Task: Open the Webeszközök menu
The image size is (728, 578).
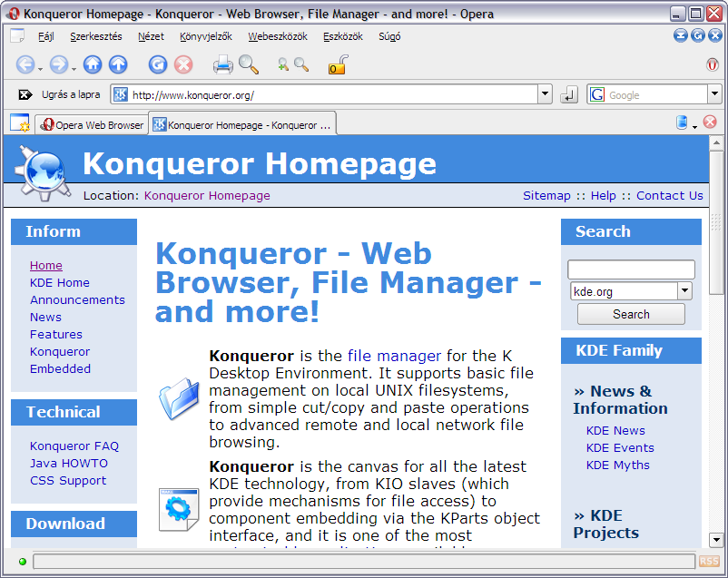Action: pos(278,36)
